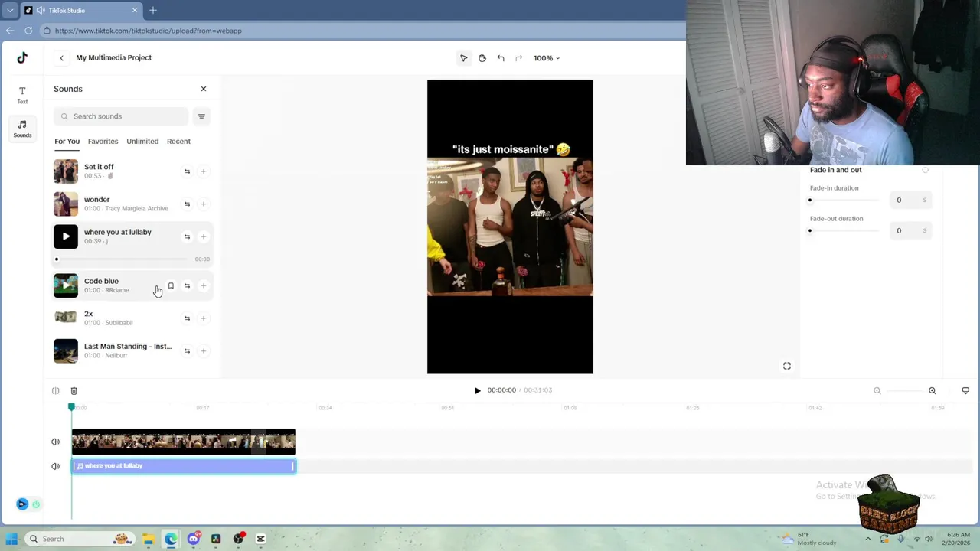Split the clip at playhead
Screen dimensions: 980x551
tap(56, 391)
